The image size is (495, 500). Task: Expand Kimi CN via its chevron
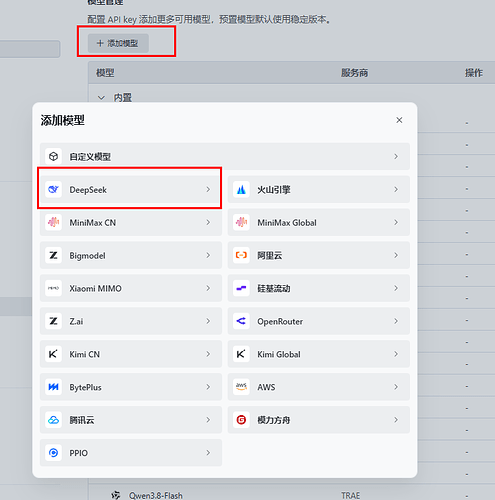pyautogui.click(x=208, y=354)
